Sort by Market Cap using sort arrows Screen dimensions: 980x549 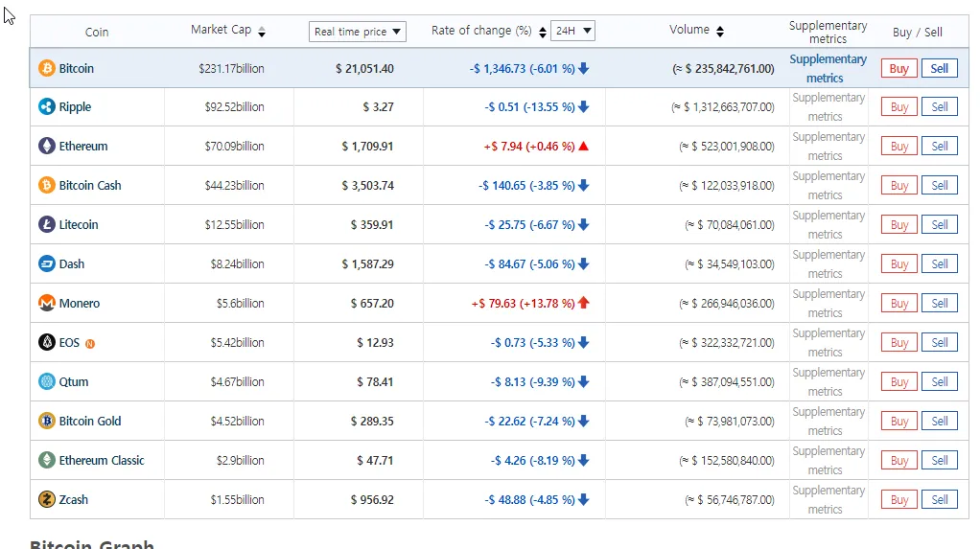(262, 32)
